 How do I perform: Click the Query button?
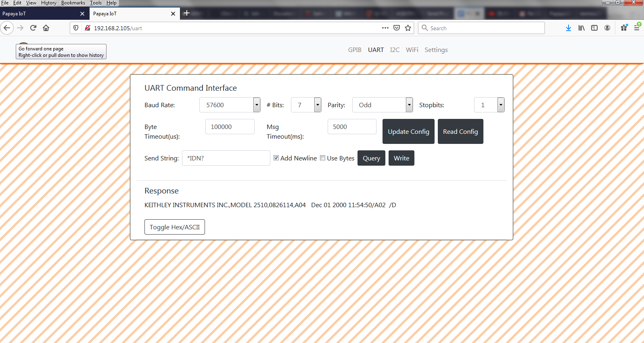coord(371,158)
